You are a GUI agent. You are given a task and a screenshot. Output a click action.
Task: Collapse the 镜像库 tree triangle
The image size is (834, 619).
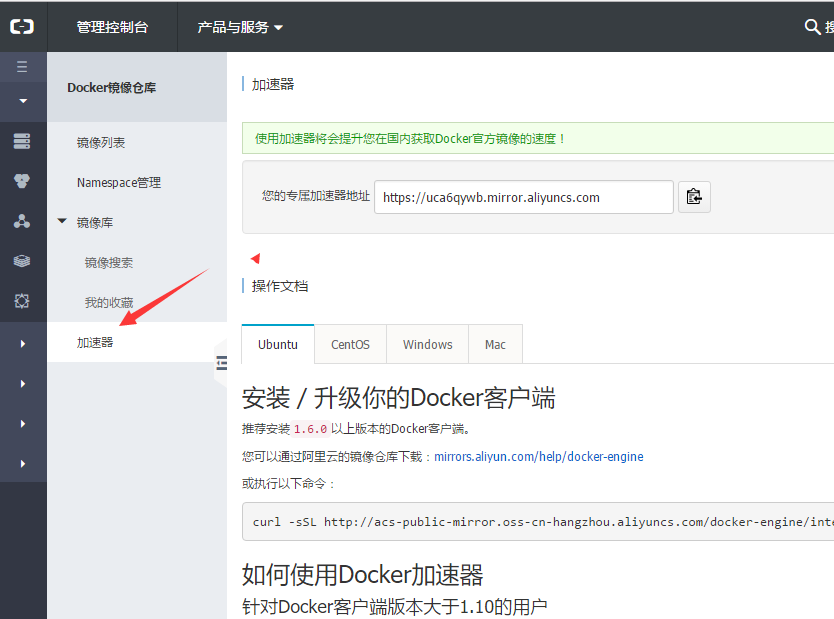pos(62,221)
